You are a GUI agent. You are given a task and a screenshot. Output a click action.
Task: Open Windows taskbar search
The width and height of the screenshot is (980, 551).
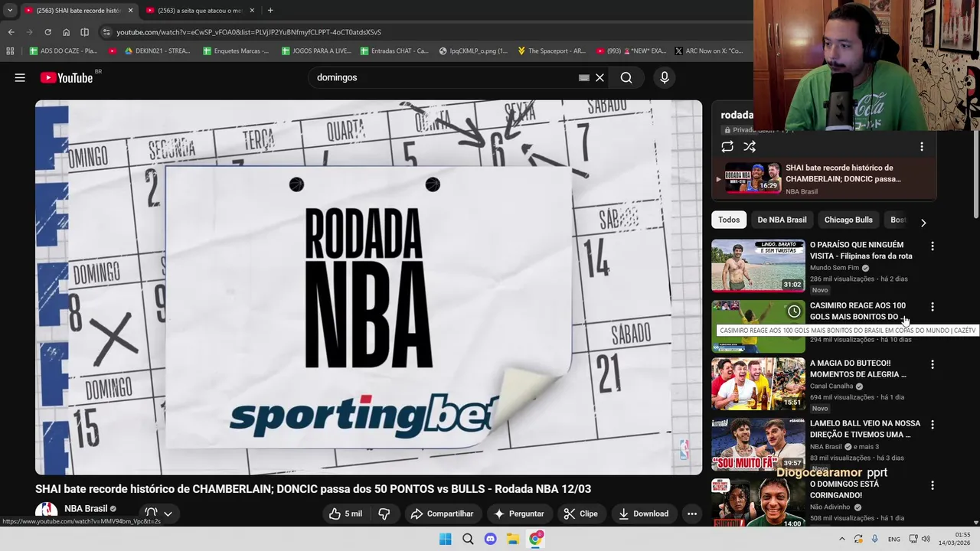pos(468,539)
